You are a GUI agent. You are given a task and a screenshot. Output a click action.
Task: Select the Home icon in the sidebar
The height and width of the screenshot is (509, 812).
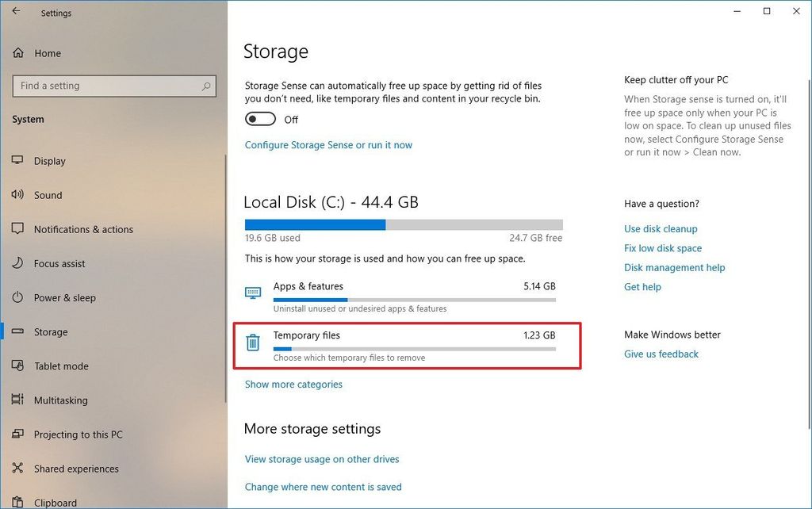(18, 52)
